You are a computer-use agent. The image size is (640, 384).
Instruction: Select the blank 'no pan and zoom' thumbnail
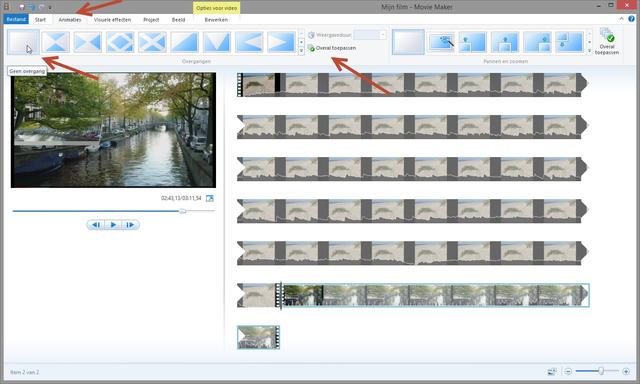coord(408,42)
